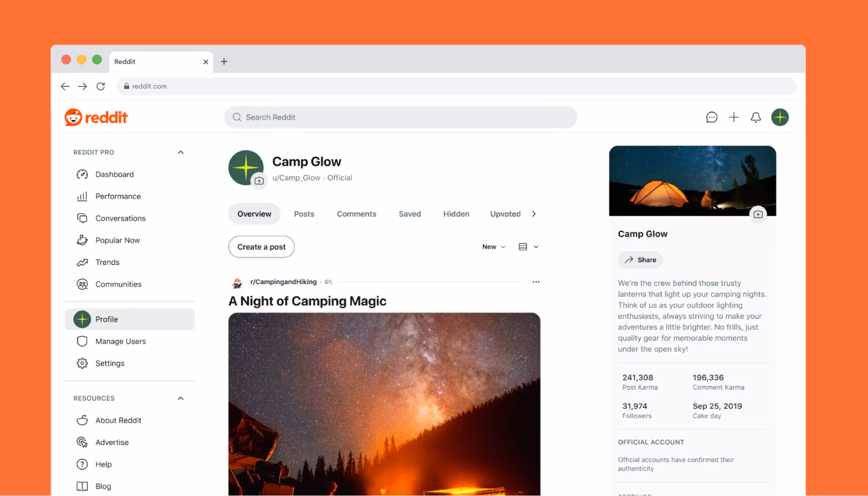Open the New sort order dropdown
Screen dimensions: 868x496
click(x=493, y=246)
